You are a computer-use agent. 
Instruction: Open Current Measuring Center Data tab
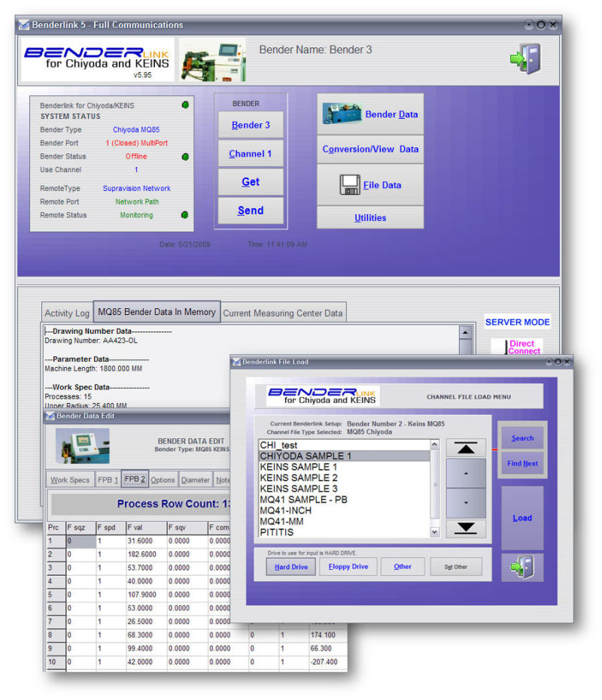tap(283, 314)
